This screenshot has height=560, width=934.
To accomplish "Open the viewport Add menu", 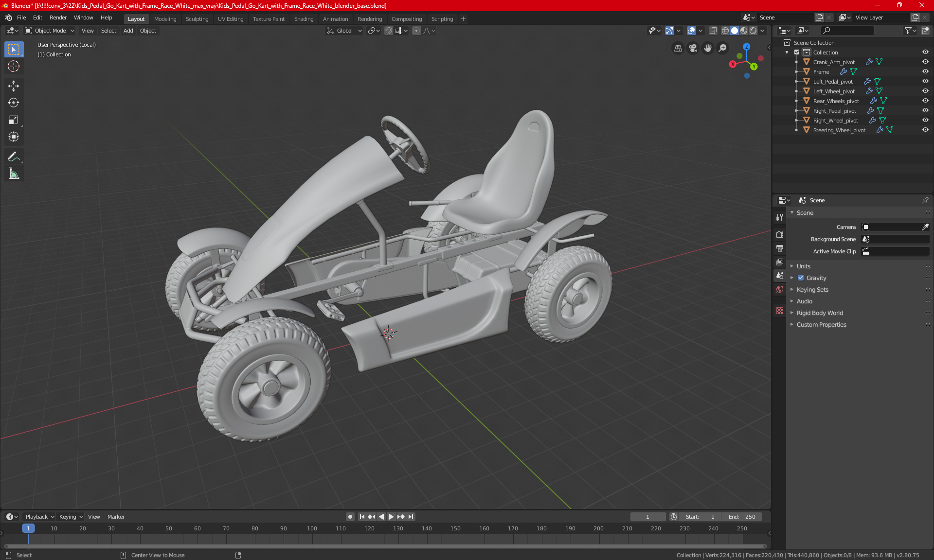I will [x=128, y=31].
